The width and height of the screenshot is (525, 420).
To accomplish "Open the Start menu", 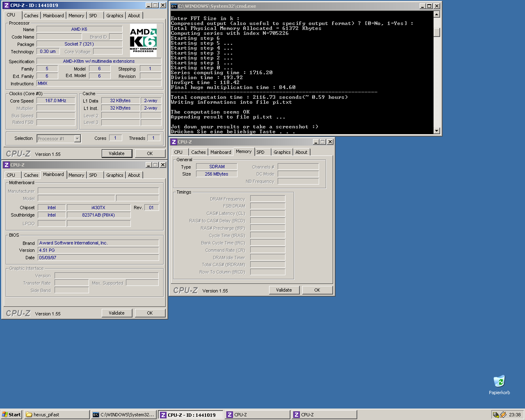I will [x=11, y=415].
